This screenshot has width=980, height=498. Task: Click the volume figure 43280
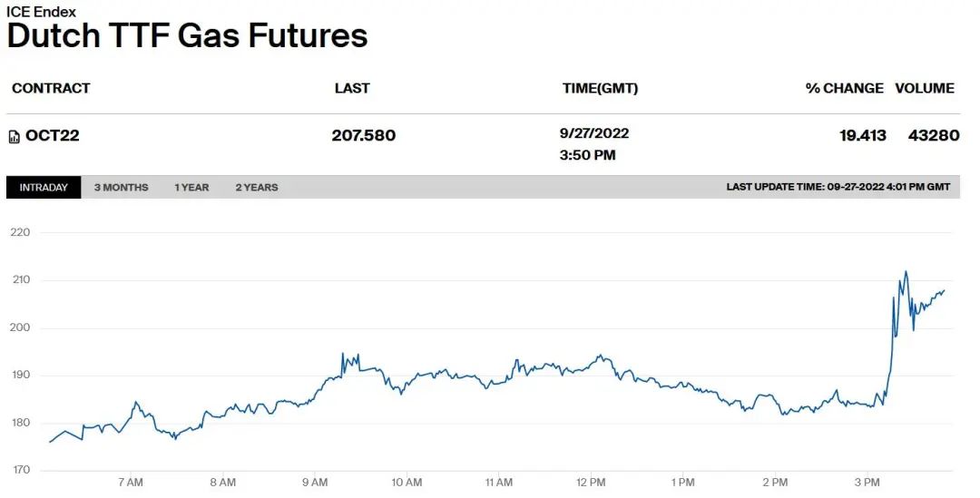point(934,136)
